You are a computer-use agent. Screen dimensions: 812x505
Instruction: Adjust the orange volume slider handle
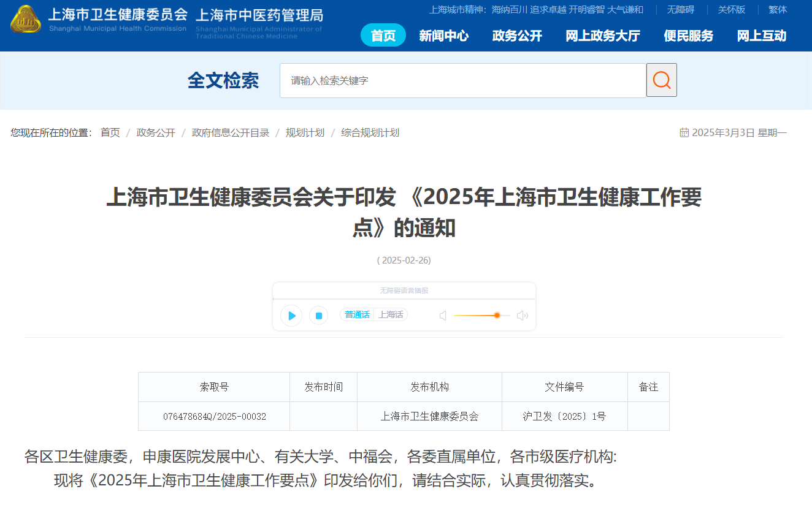pyautogui.click(x=497, y=315)
